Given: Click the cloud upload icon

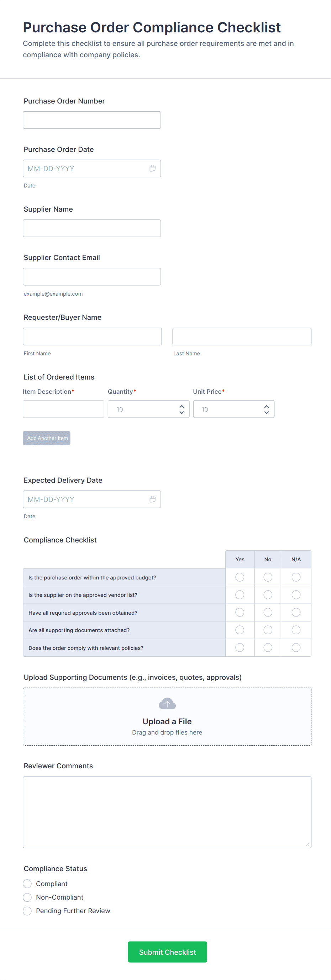Looking at the screenshot, I should (x=167, y=704).
